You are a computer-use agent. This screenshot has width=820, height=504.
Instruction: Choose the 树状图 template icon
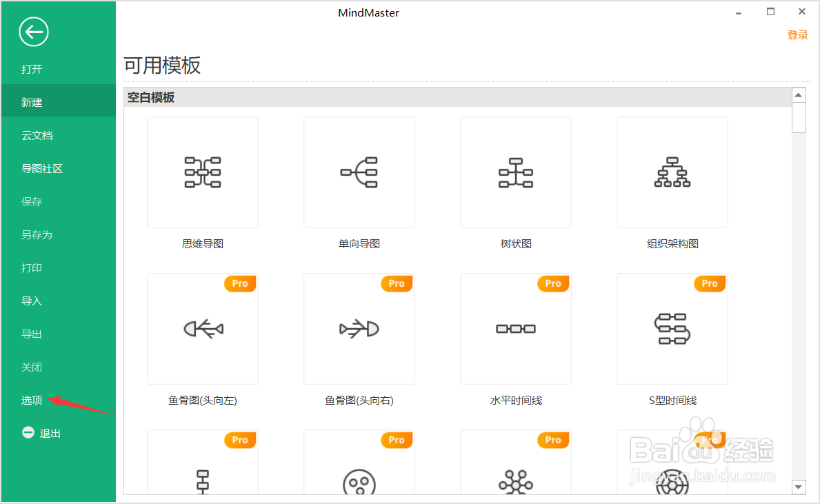pos(516,172)
